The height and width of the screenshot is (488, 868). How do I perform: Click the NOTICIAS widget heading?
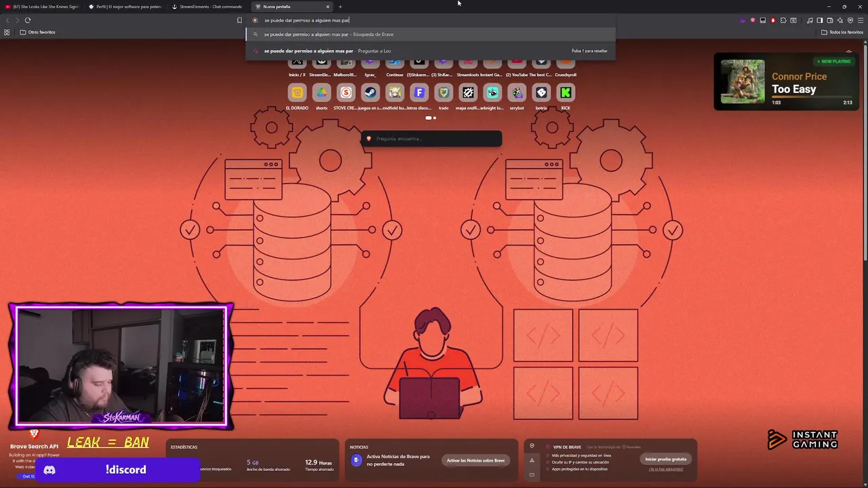pos(359,447)
